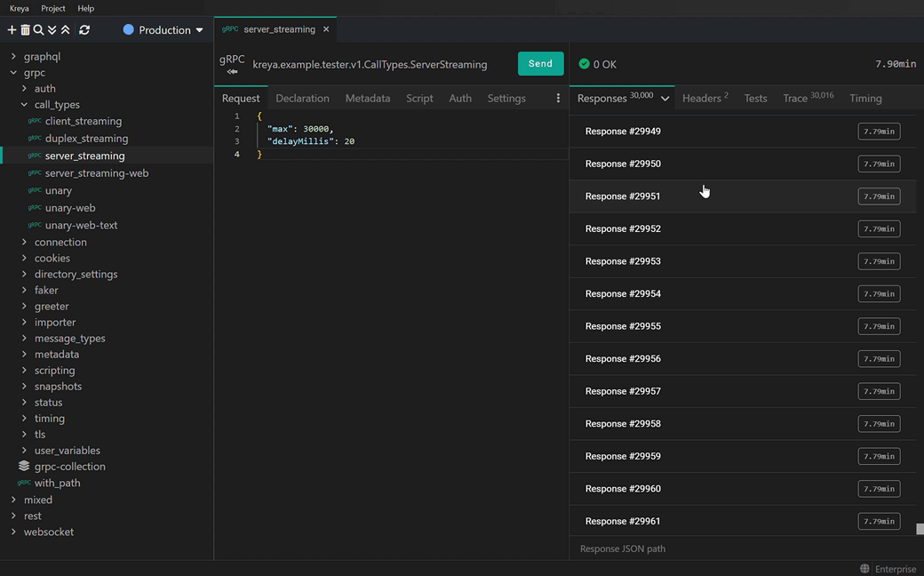Expand the websocket folder

click(x=13, y=532)
